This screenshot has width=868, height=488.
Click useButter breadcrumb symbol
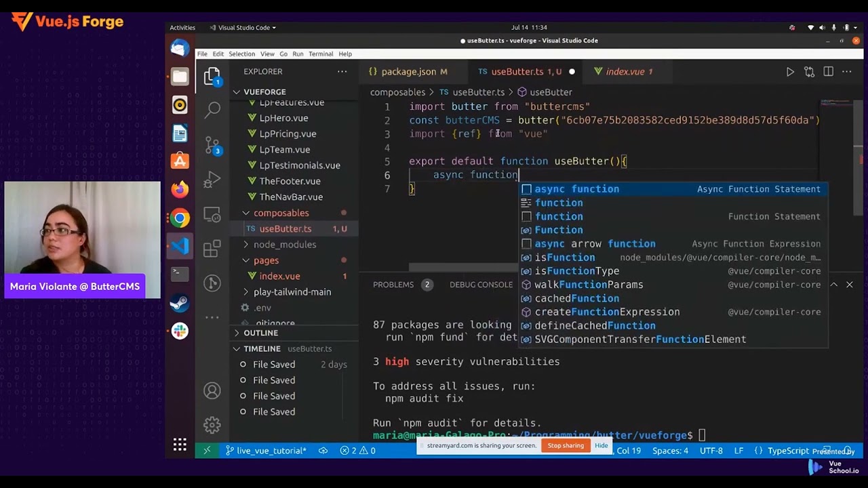[545, 92]
